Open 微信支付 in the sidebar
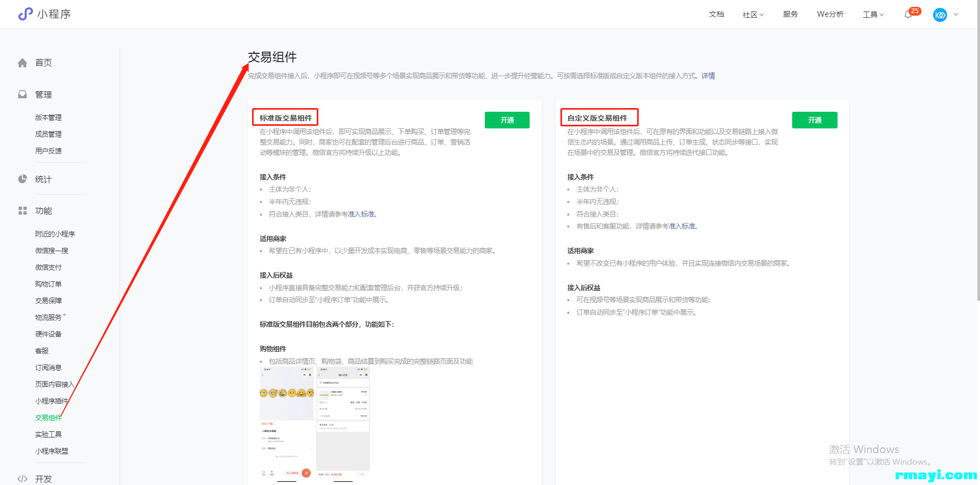 pos(49,267)
